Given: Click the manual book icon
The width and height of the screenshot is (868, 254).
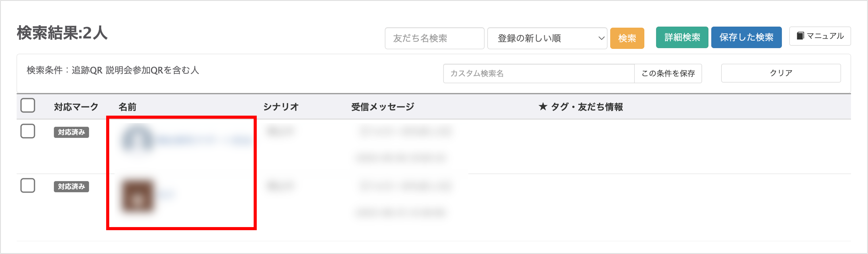Looking at the screenshot, I should (800, 36).
